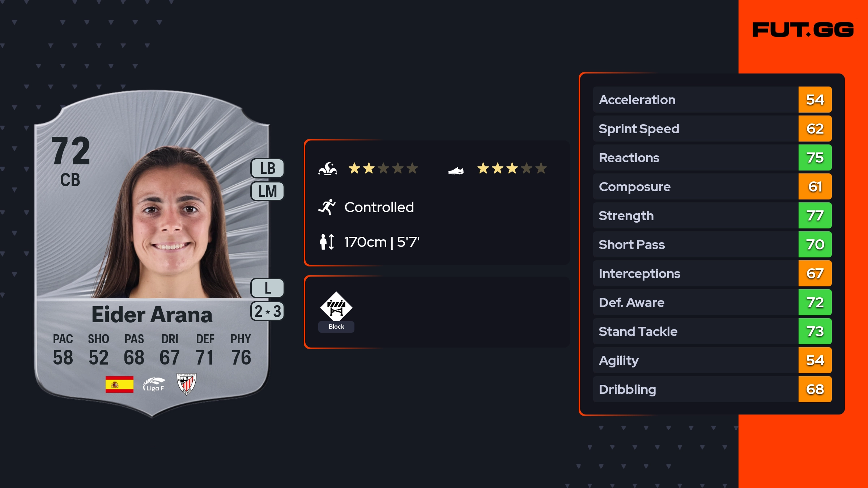868x488 pixels.
Task: Click the Dribbling stat row
Action: point(694,389)
